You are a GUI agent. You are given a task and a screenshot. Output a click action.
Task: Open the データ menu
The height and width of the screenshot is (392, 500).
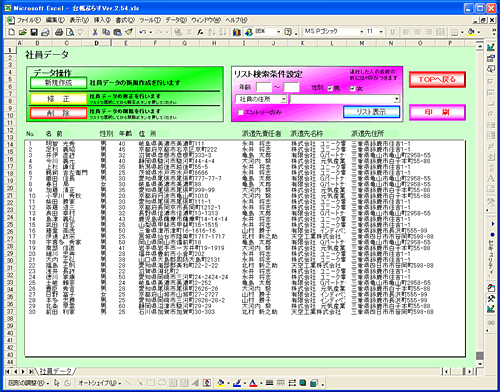(176, 20)
